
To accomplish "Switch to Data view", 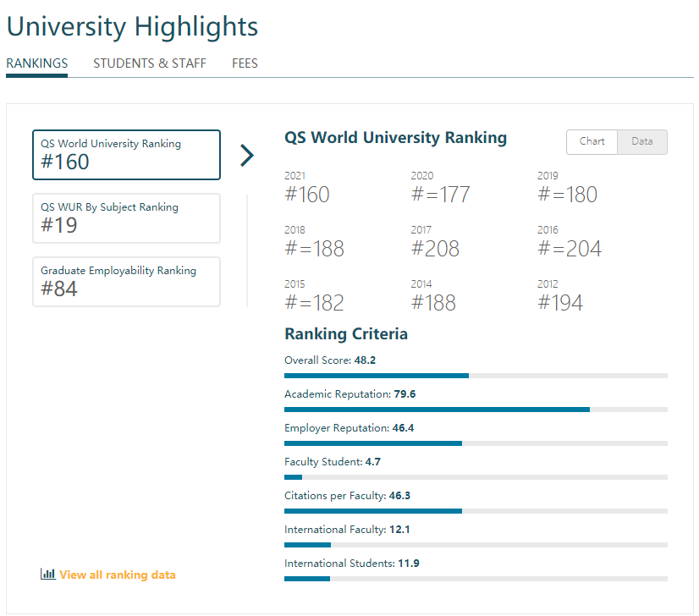I will [x=642, y=142].
